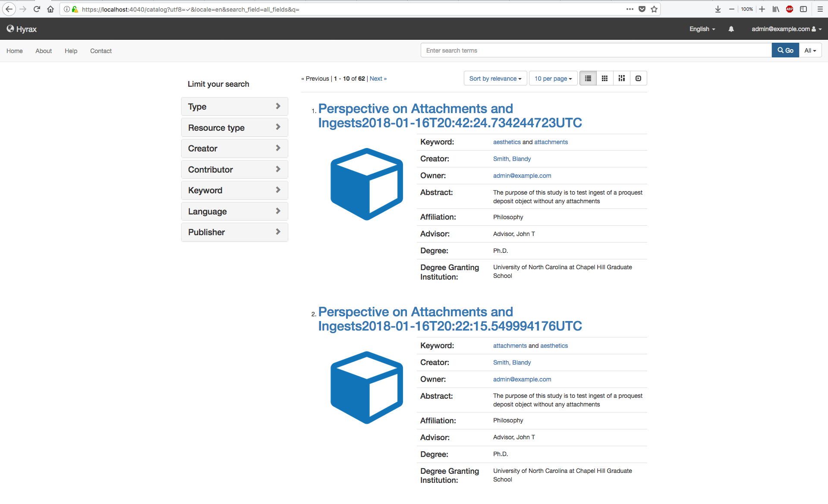Open Adblock Plus extension icon
The height and width of the screenshot is (504, 828).
[x=790, y=9]
